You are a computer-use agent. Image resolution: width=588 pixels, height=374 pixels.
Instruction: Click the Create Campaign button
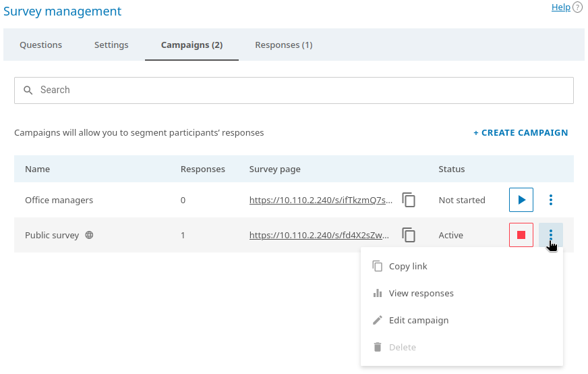[x=521, y=132]
